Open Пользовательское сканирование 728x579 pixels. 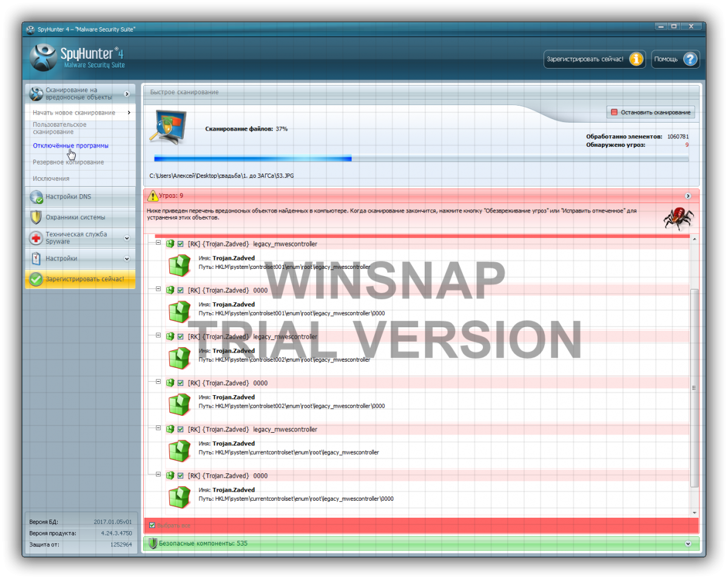coord(59,128)
